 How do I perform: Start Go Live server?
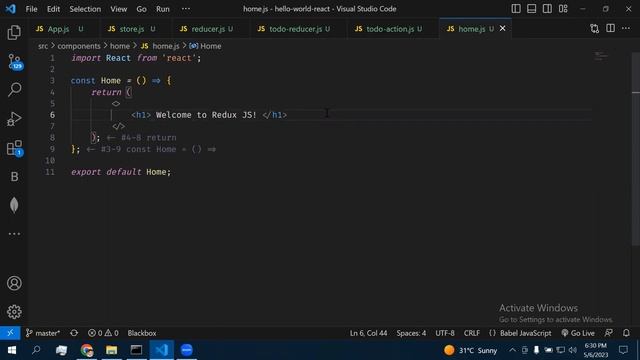click(x=578, y=333)
